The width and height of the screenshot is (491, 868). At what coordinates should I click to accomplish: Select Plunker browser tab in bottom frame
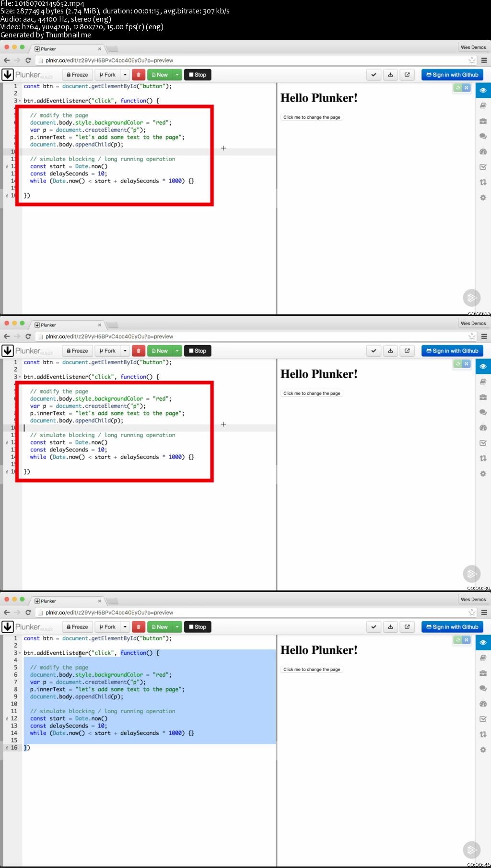click(x=67, y=601)
